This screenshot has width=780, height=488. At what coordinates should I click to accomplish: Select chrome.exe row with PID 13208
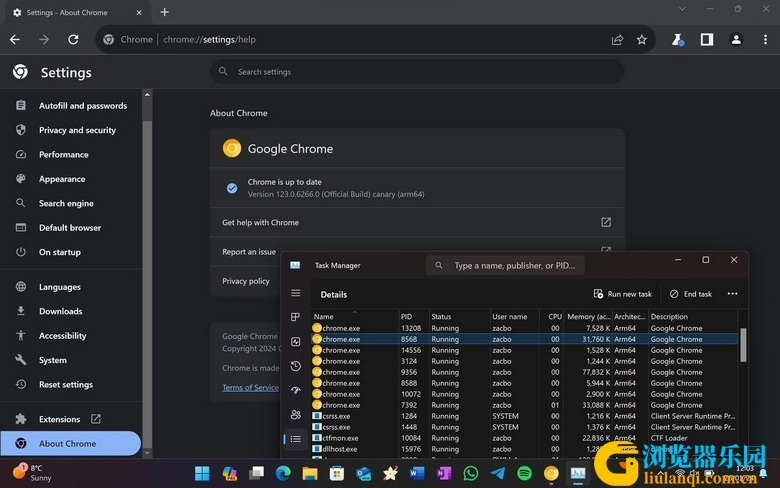coord(524,328)
